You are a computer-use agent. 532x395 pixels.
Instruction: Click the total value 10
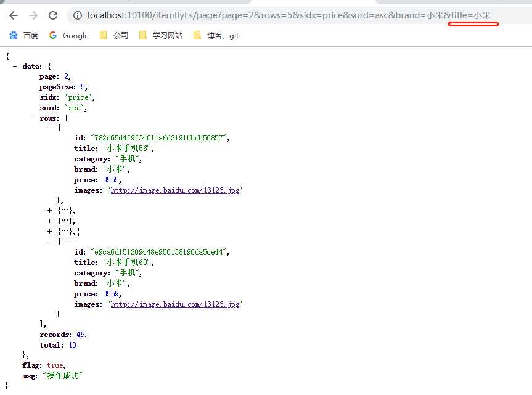72,345
